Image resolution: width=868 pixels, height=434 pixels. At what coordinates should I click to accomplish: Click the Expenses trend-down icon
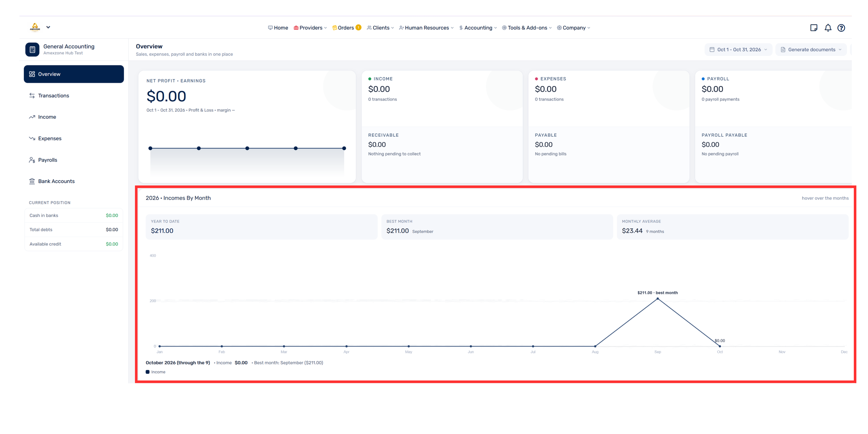tap(32, 139)
